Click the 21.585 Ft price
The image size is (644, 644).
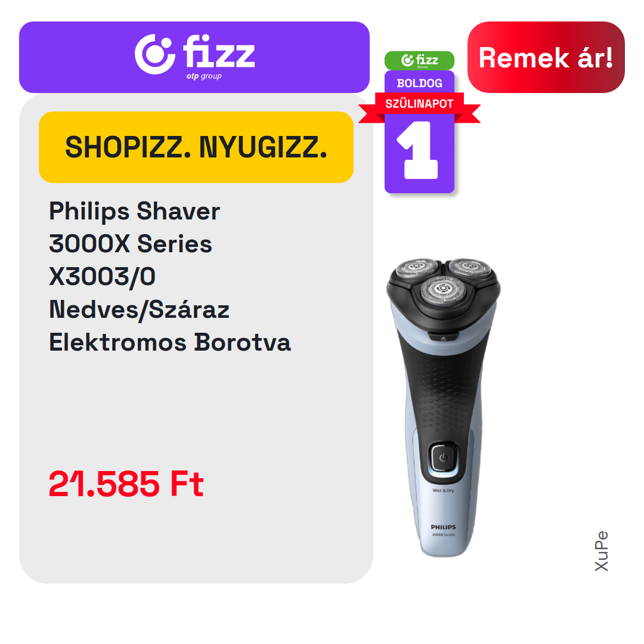tap(126, 484)
